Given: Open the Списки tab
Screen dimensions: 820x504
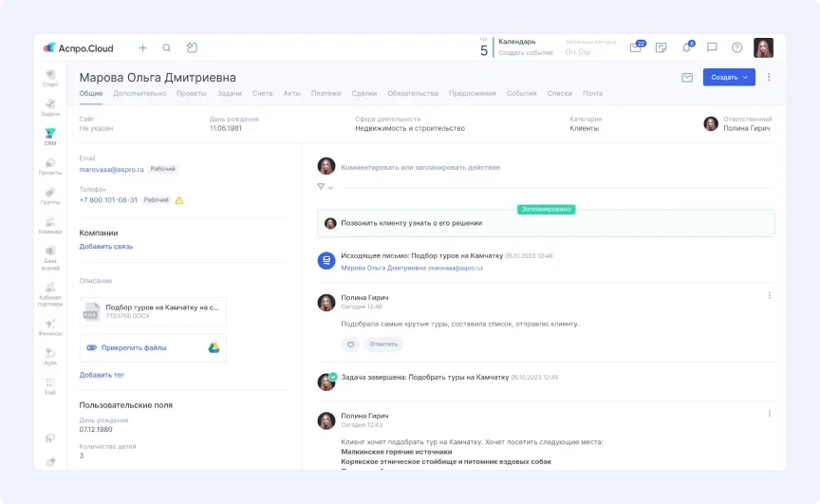Looking at the screenshot, I should 560,94.
